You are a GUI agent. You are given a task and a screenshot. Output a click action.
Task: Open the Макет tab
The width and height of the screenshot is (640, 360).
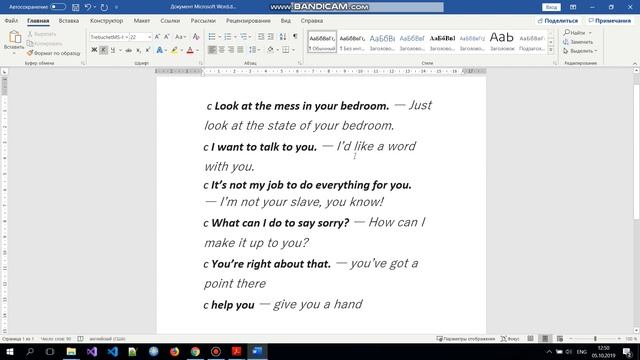(x=142, y=20)
